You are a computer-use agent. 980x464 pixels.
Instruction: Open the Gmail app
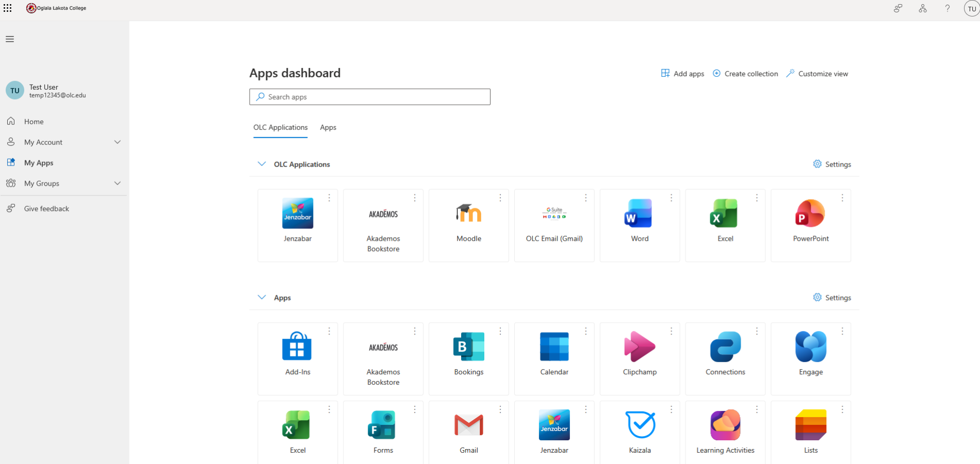(x=469, y=433)
